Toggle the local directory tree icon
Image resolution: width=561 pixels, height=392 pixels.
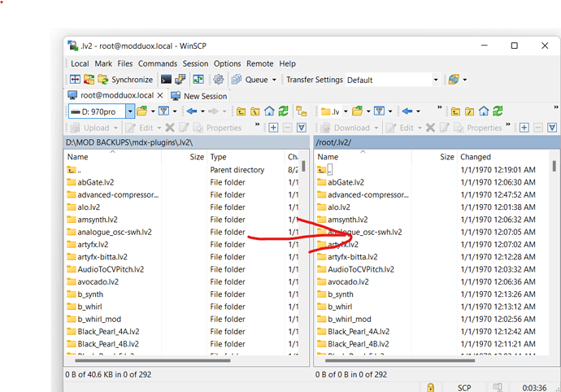tap(302, 111)
